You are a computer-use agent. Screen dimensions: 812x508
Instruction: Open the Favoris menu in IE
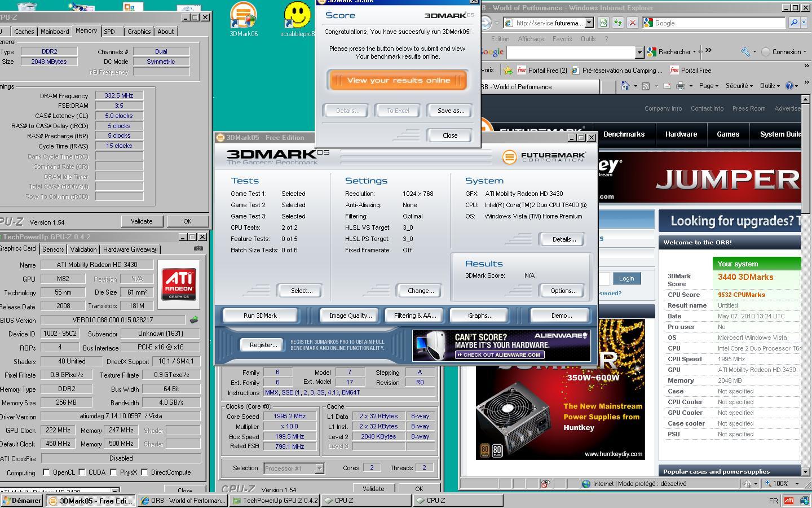click(562, 39)
